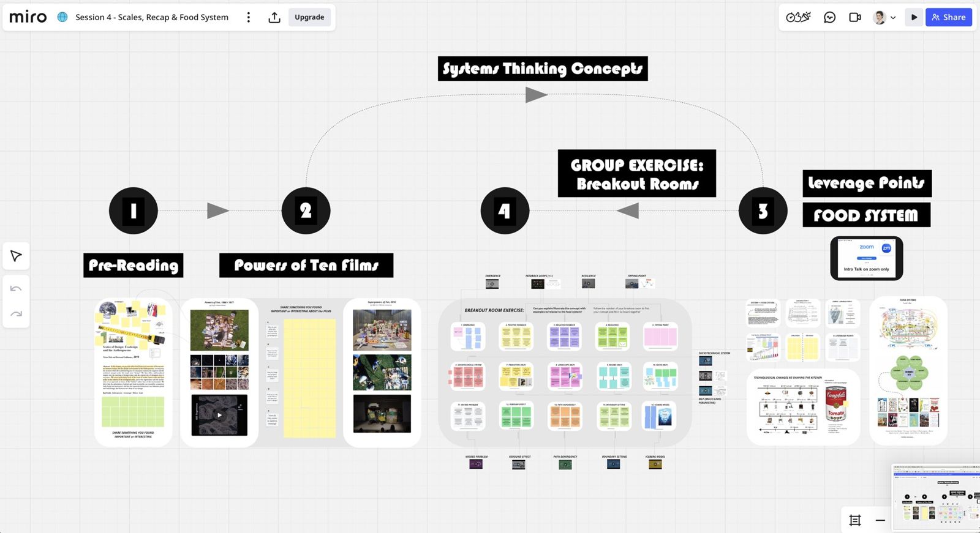
Task: Start presentation with the play button
Action: 914,17
